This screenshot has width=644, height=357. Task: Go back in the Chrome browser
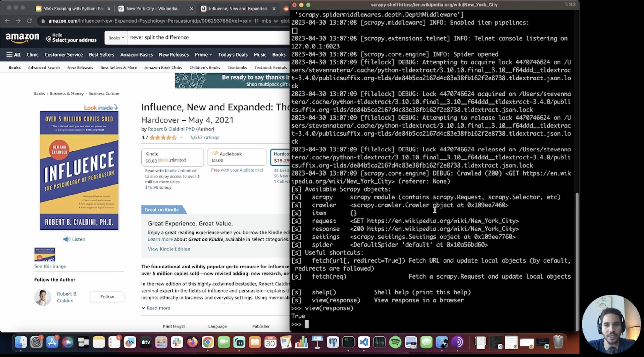7,21
